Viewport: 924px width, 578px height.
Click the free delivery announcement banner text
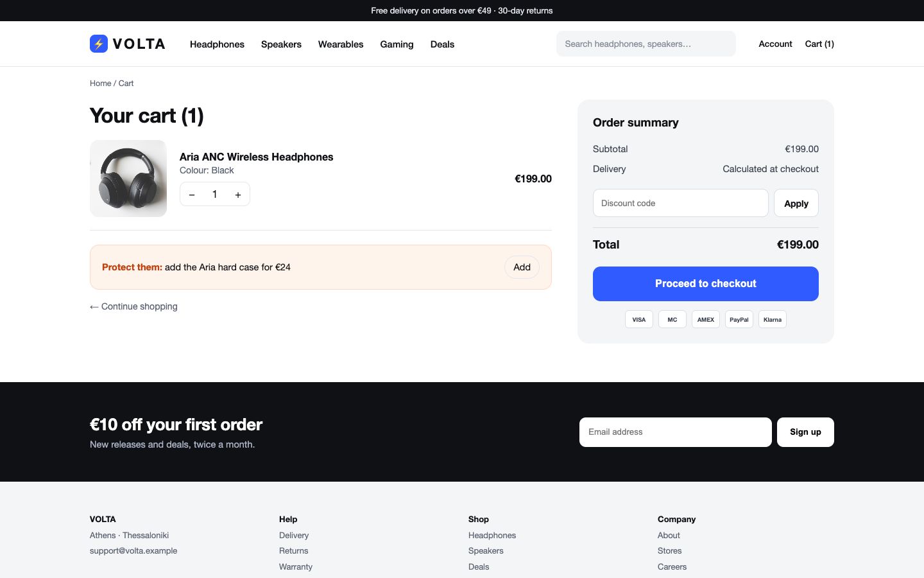[x=462, y=10]
